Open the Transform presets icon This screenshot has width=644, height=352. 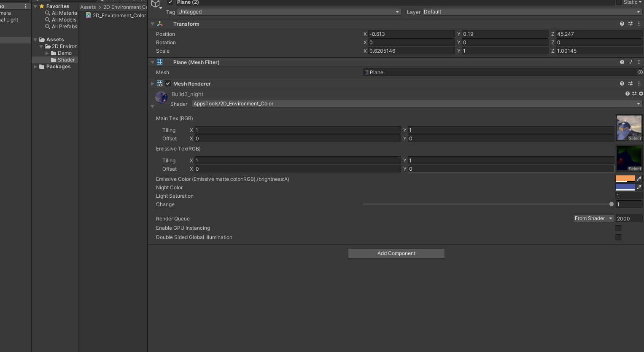tap(631, 24)
